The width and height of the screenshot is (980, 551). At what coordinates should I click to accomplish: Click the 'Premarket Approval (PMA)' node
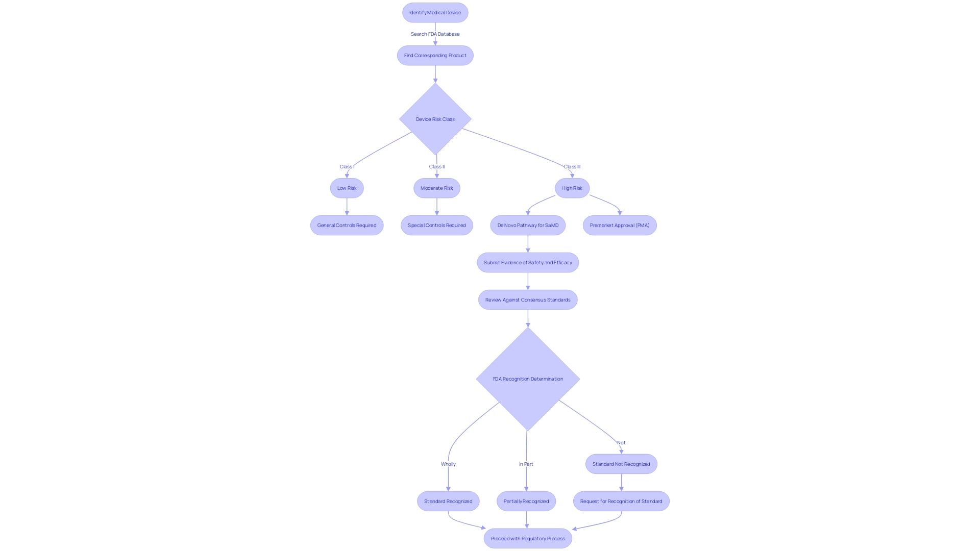click(619, 224)
